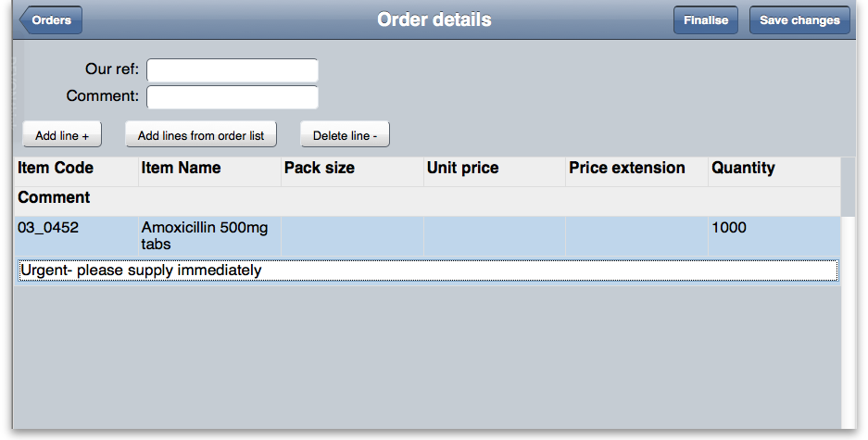
Task: Click the Quantity column header
Action: tap(743, 169)
